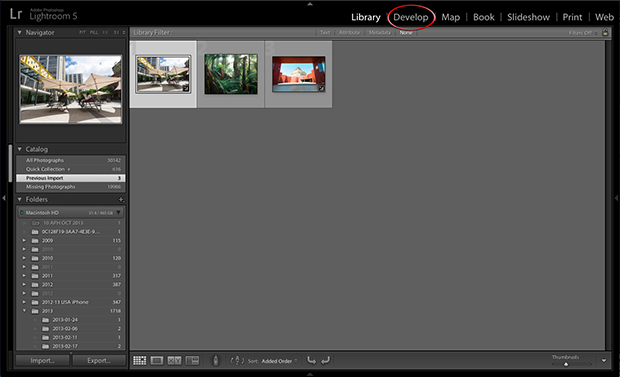Switch to Develop module
Viewport: 620px width, 377px height.
click(410, 17)
